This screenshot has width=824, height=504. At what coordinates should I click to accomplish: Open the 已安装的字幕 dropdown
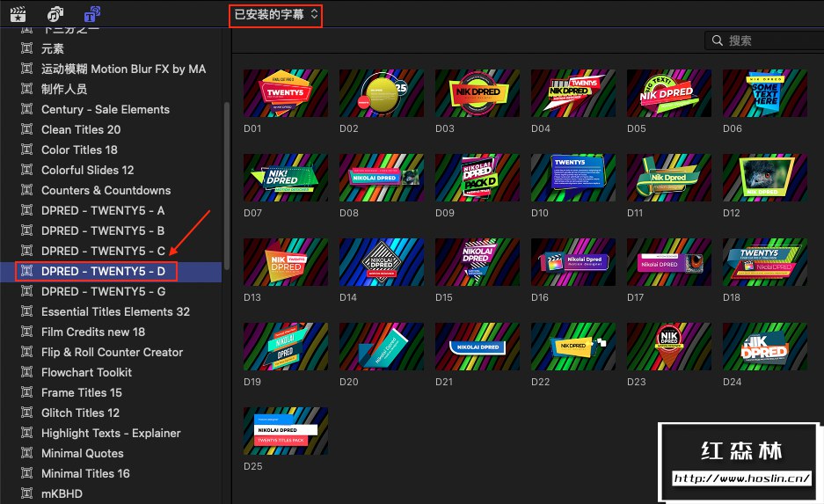tap(276, 15)
